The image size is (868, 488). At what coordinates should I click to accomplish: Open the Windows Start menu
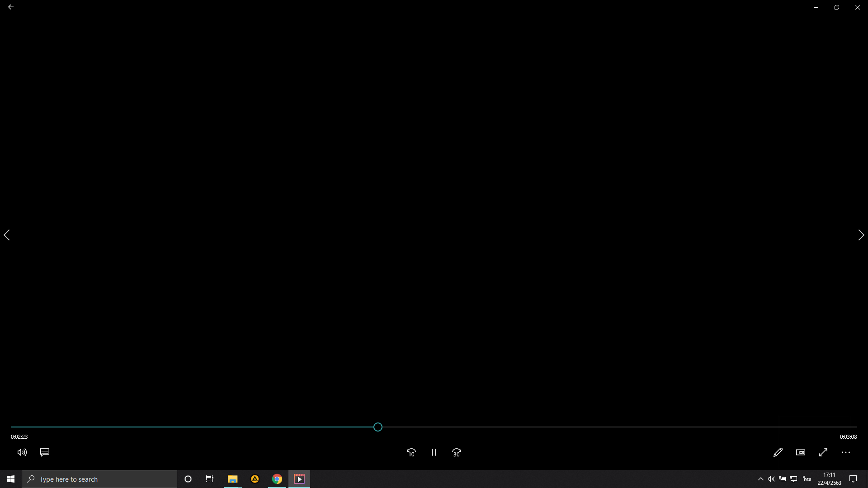coord(11,479)
